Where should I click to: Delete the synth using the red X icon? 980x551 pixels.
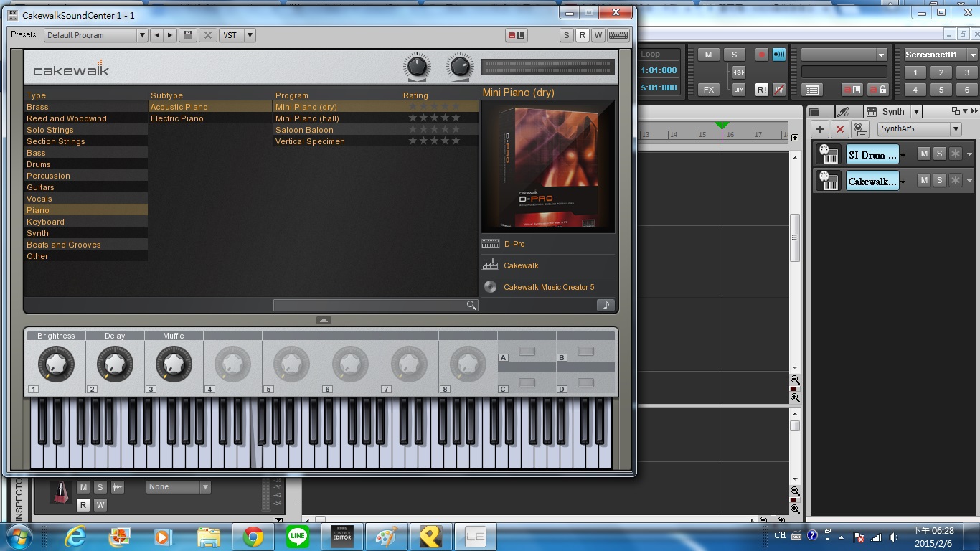pos(840,129)
